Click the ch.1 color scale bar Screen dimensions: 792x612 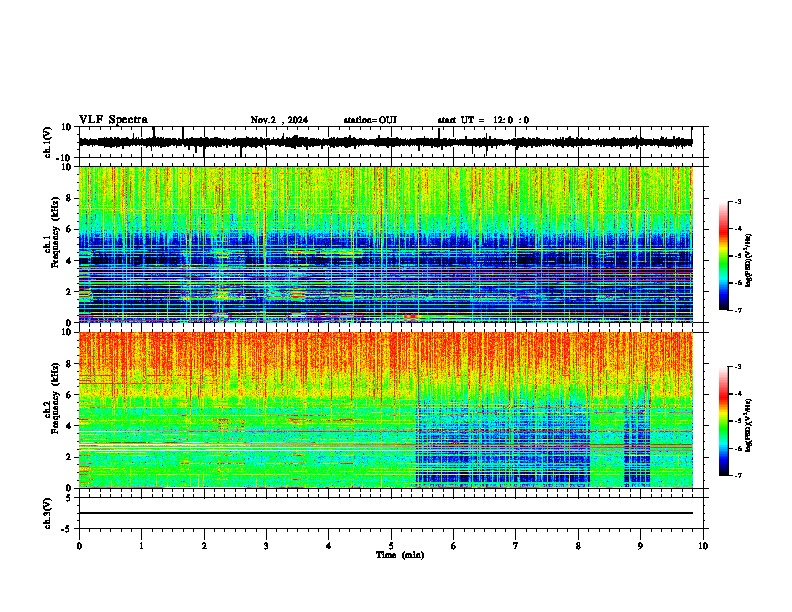click(724, 255)
